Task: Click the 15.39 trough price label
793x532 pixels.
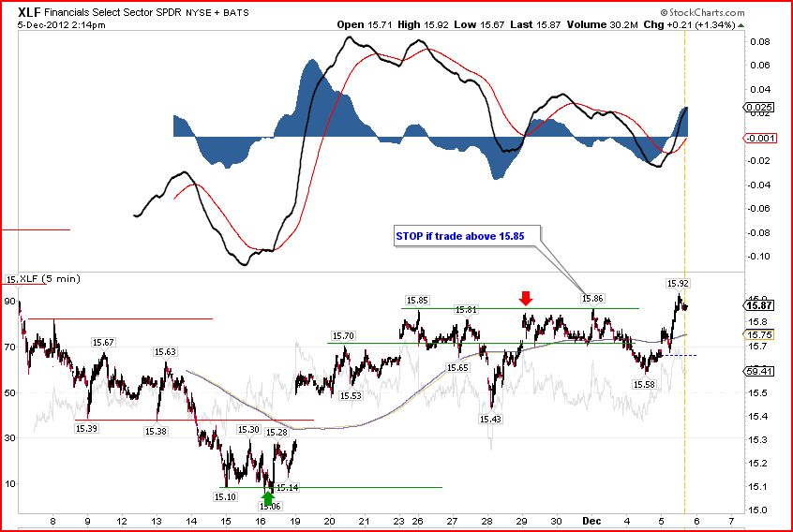Action: (x=86, y=428)
